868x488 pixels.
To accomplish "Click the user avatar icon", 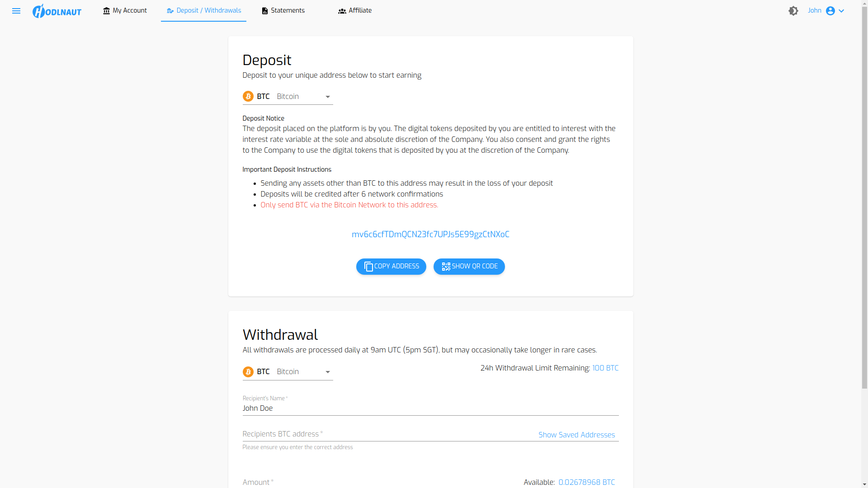I will pos(830,11).
